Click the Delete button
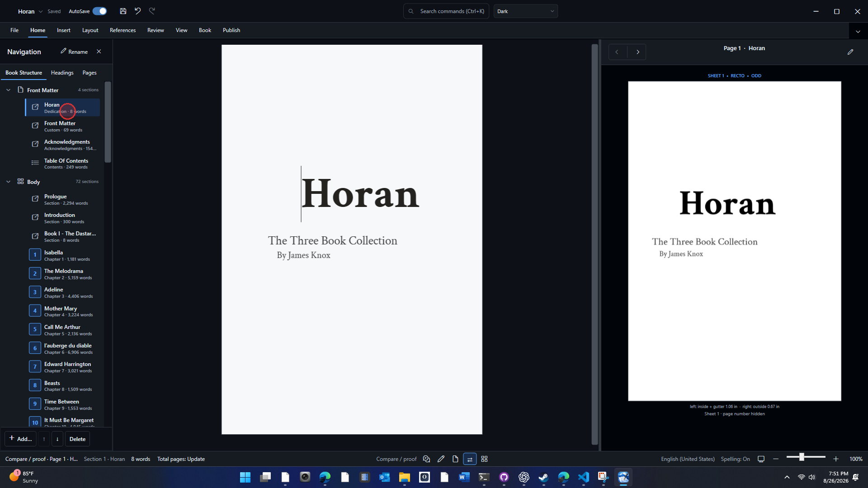Viewport: 868px width, 488px height. (x=77, y=439)
